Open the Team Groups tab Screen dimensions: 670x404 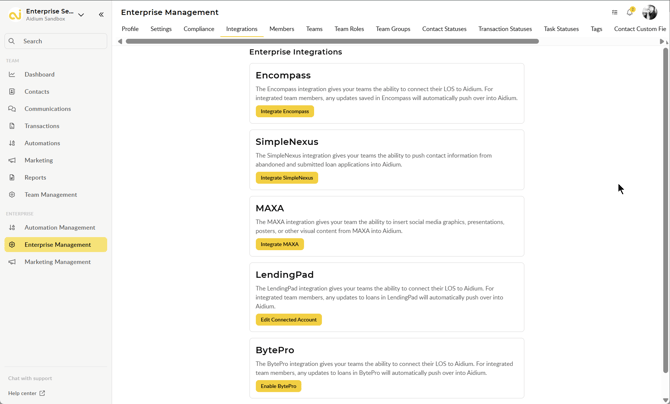pos(393,29)
